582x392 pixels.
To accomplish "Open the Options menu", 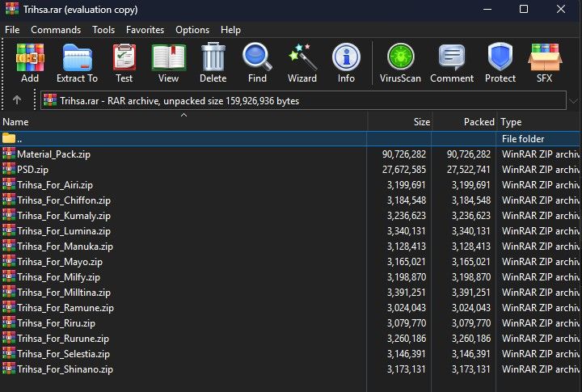I will click(x=192, y=30).
